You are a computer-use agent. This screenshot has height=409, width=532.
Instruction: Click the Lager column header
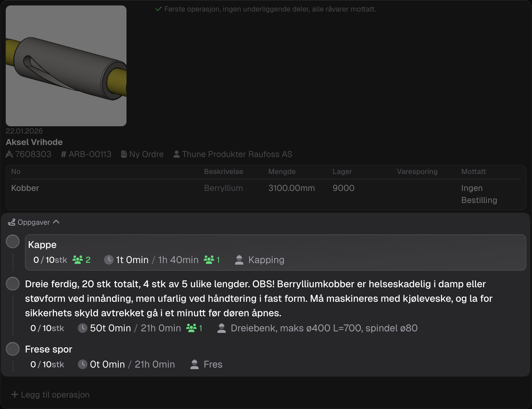tap(342, 172)
